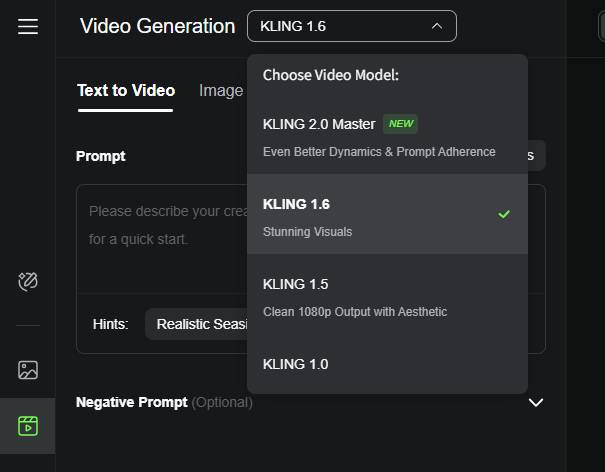Image resolution: width=605 pixels, height=472 pixels.
Task: Pick the KLING 1.5 model
Action: tap(387, 294)
